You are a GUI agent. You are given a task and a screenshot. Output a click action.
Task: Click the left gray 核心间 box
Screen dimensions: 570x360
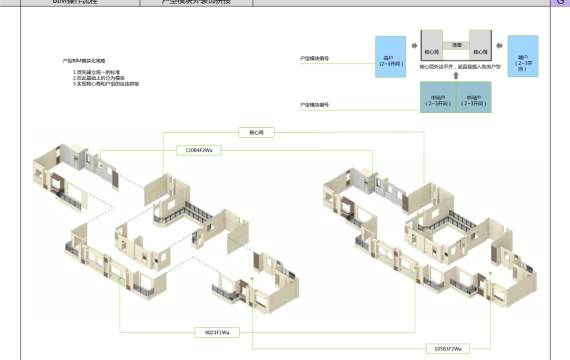pos(432,45)
